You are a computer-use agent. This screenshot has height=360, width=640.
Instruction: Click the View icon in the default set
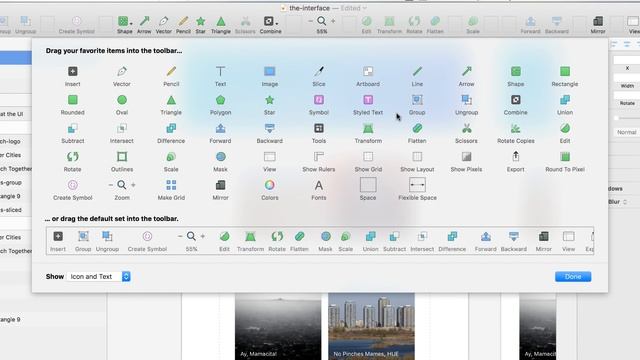pos(568,236)
